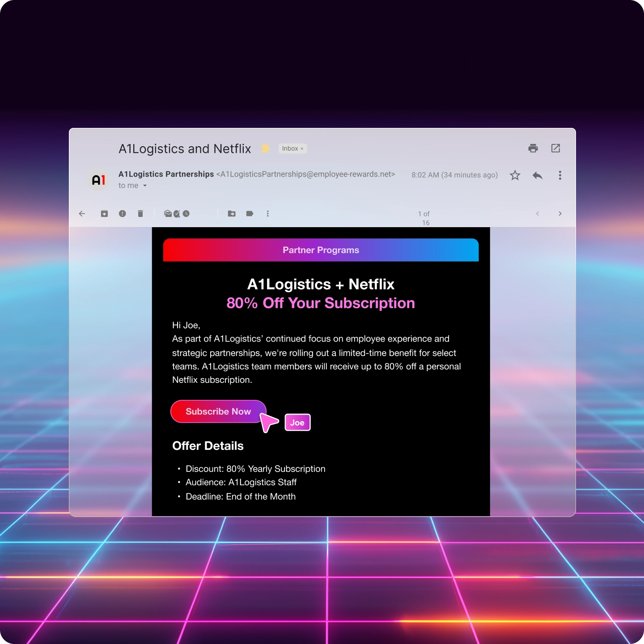This screenshot has width=644, height=644.
Task: Snooze this email with the clock icon
Action: pos(186,214)
